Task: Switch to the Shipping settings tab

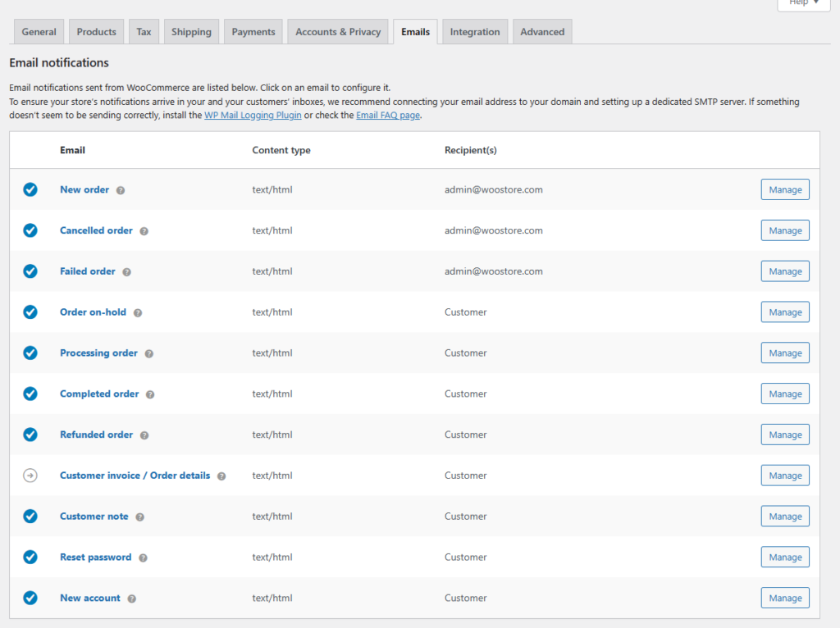Action: click(191, 32)
